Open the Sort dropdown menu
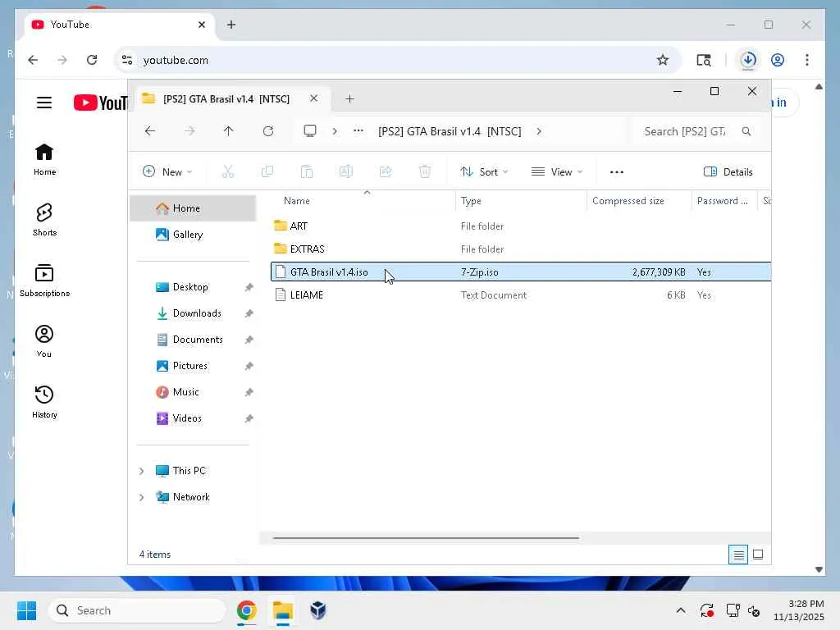 point(484,172)
